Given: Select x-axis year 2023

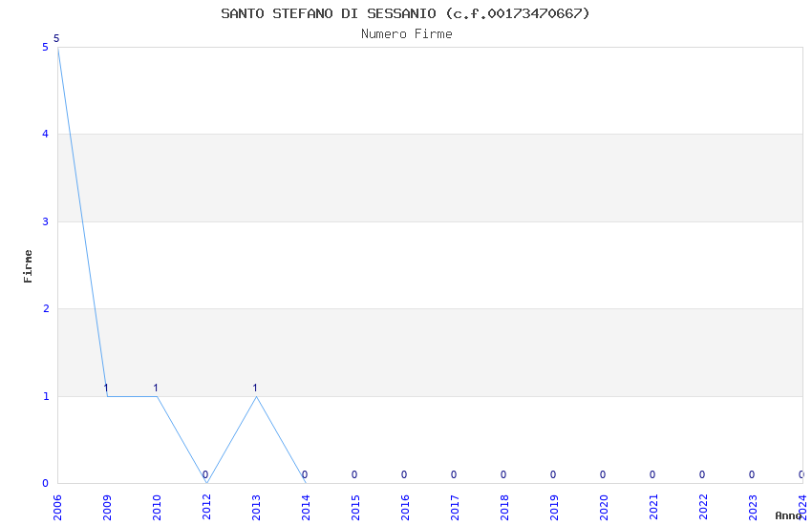Looking at the screenshot, I should 753,507.
